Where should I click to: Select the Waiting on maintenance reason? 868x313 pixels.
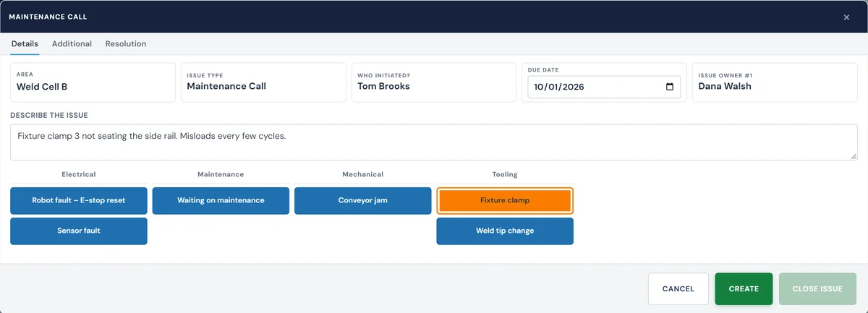click(221, 201)
